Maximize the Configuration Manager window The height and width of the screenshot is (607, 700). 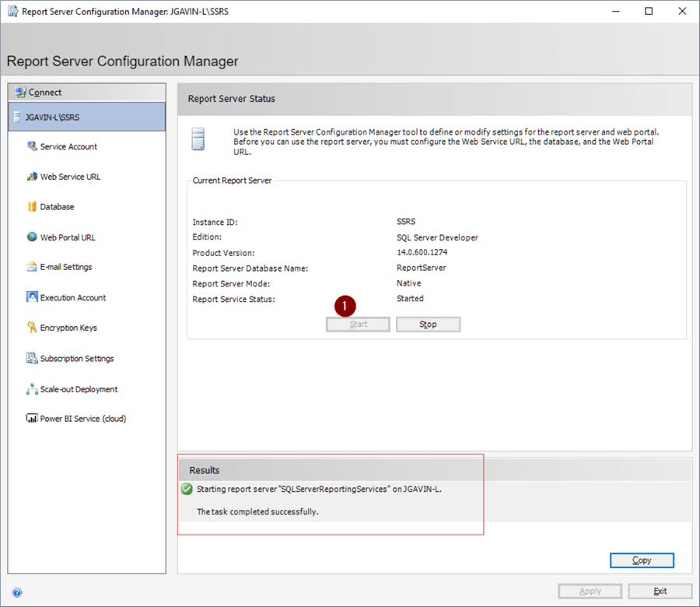pyautogui.click(x=649, y=11)
